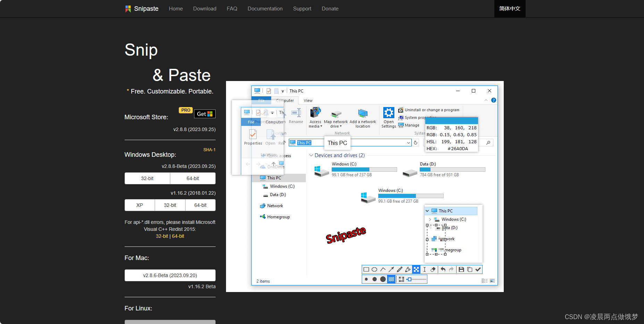Collapse the This PC tree node in the pinned snip

[427, 211]
